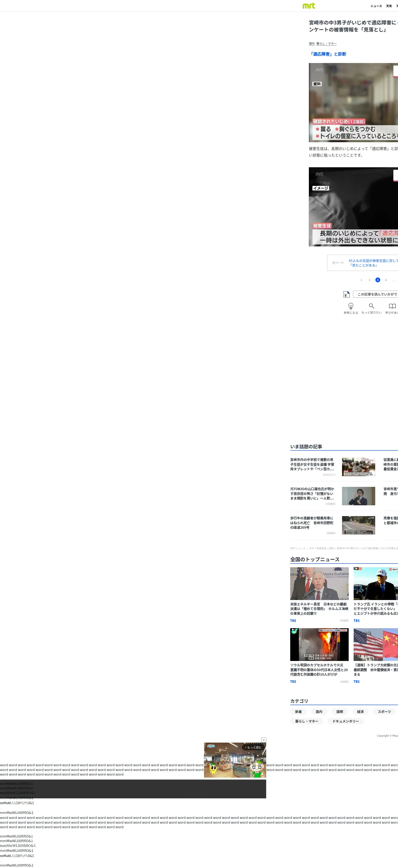Screen dimensions: 398x868
Task: Go to article page 4
Action: (x=386, y=280)
